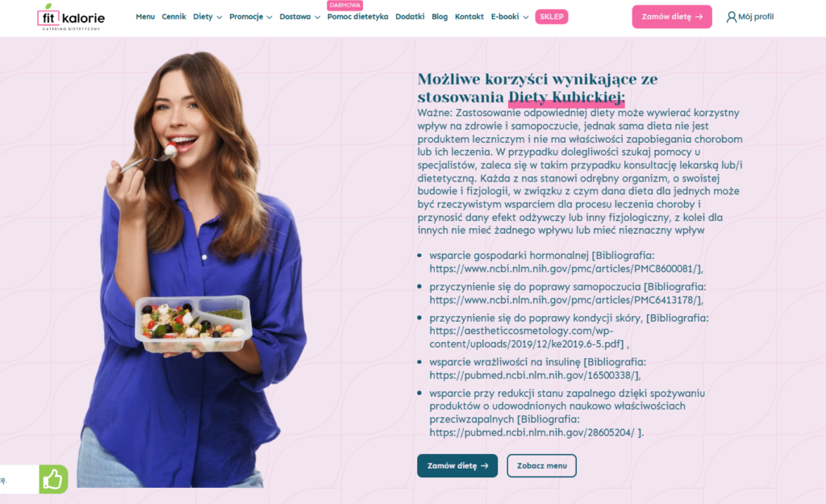
Task: Click the green thumbs-up icon
Action: pos(53,479)
